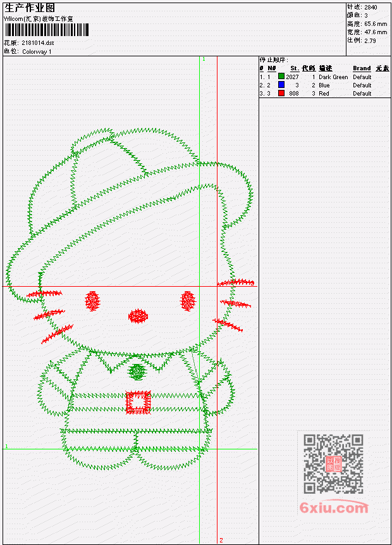392x545 pixels.
Task: Click the green round button below the collar
Action: tap(137, 372)
